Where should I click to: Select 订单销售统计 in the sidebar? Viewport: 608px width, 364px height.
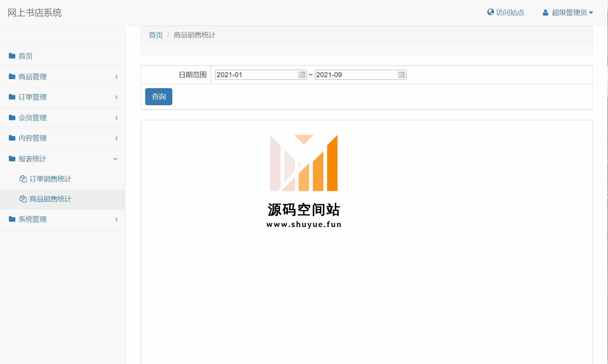click(50, 179)
